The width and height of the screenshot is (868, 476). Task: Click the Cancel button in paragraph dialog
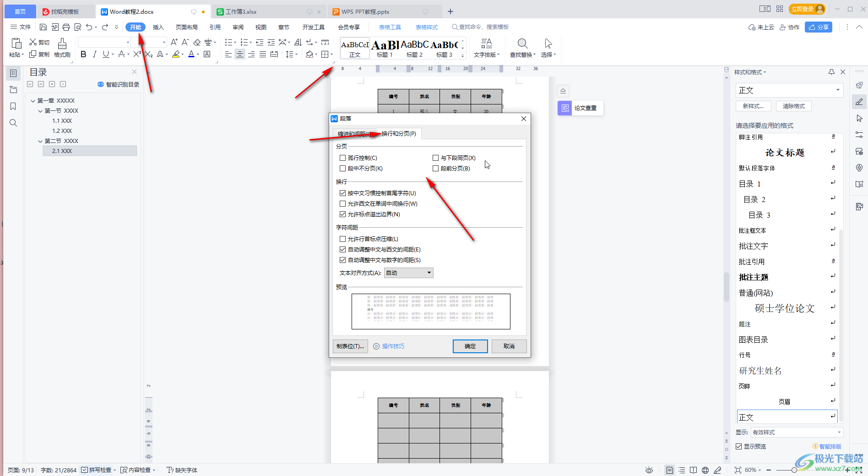(x=509, y=346)
